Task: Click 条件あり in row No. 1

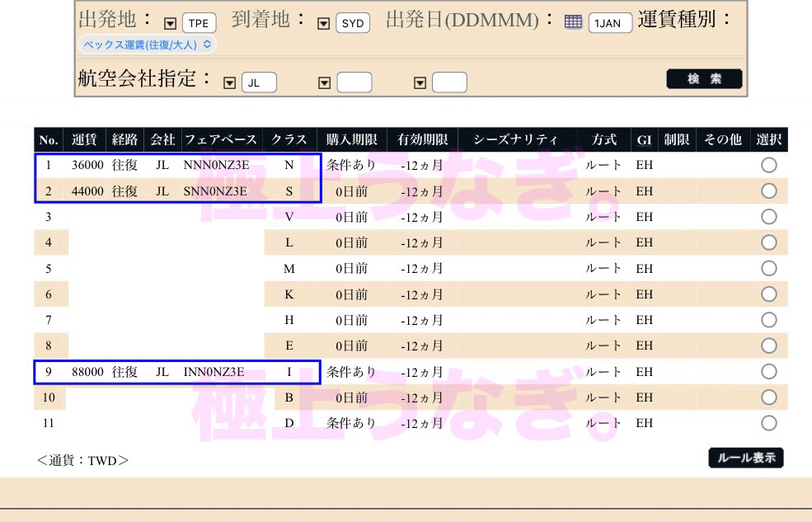Action: 351,165
